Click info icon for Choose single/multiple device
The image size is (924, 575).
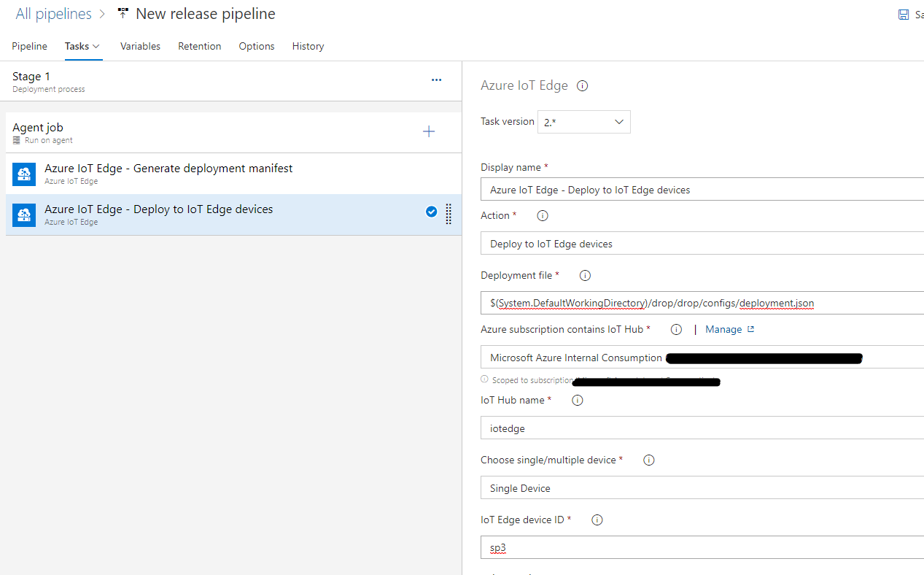coord(648,460)
